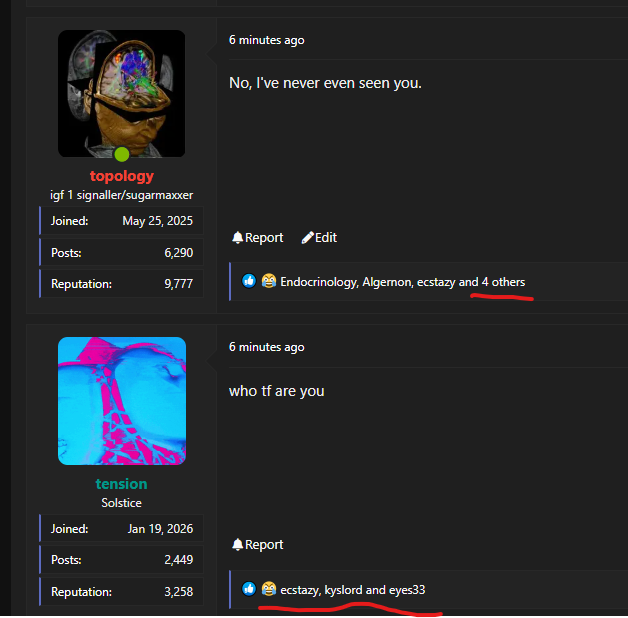The height and width of the screenshot is (618, 628).
Task: Click kyslord in tension's reactions
Action: (343, 590)
